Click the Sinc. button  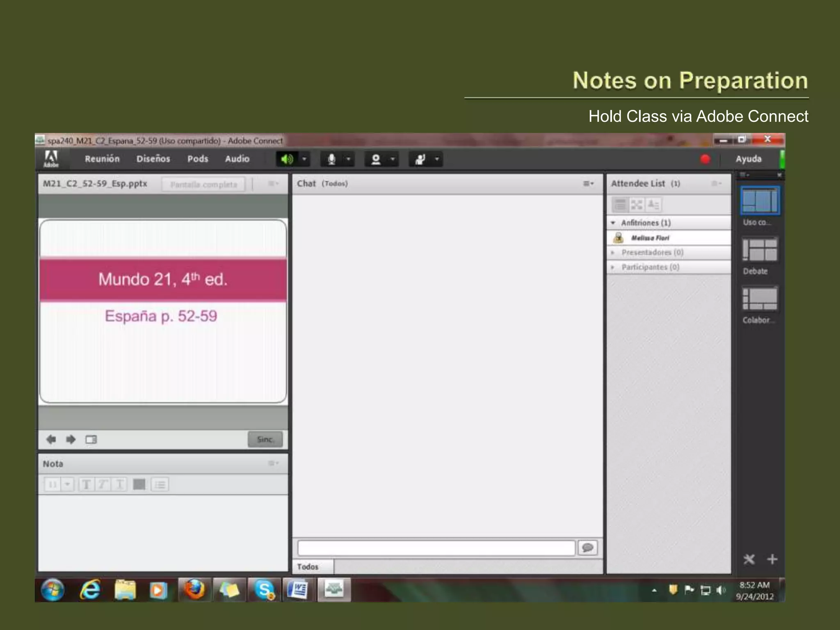pyautogui.click(x=265, y=439)
